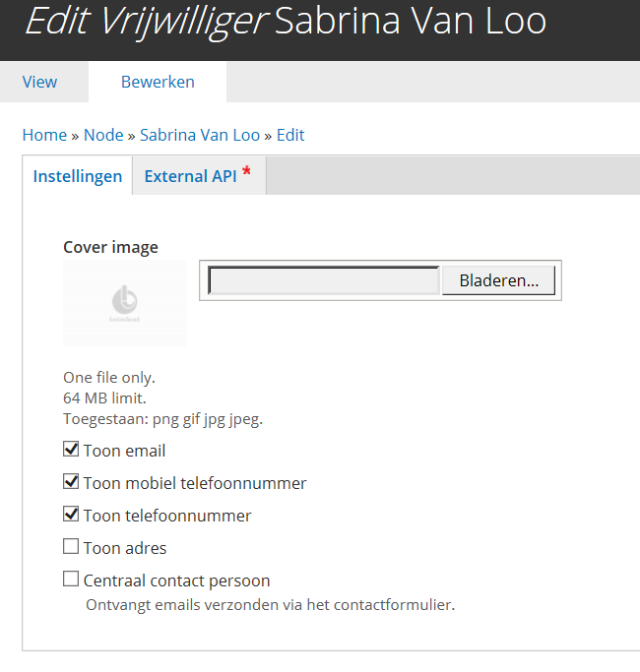Image resolution: width=640 pixels, height=672 pixels.
Task: Click the Bladeren... browse button
Action: (498, 280)
